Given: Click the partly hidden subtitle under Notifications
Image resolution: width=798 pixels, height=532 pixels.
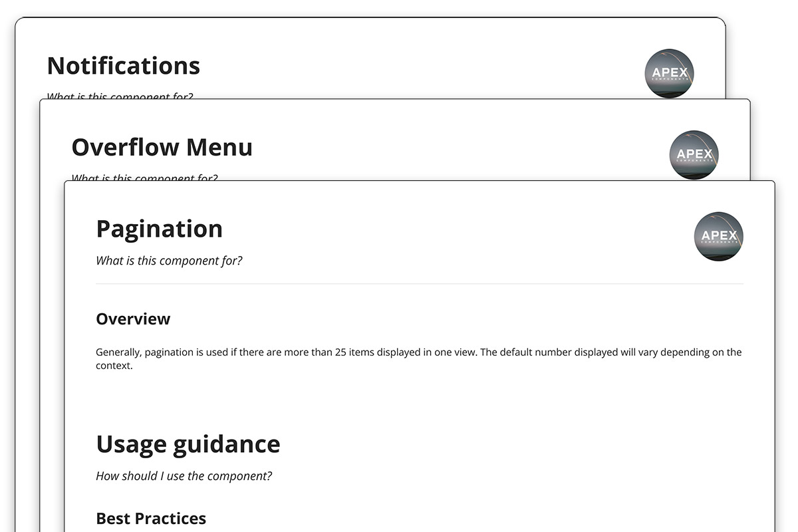Looking at the screenshot, I should click(x=120, y=96).
